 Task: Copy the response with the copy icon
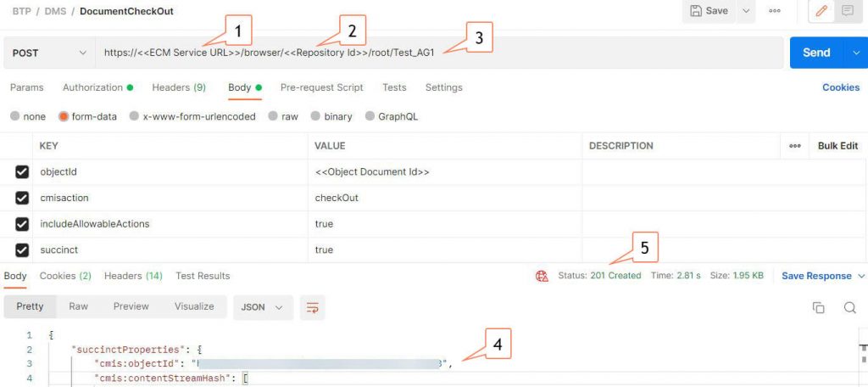pos(818,308)
